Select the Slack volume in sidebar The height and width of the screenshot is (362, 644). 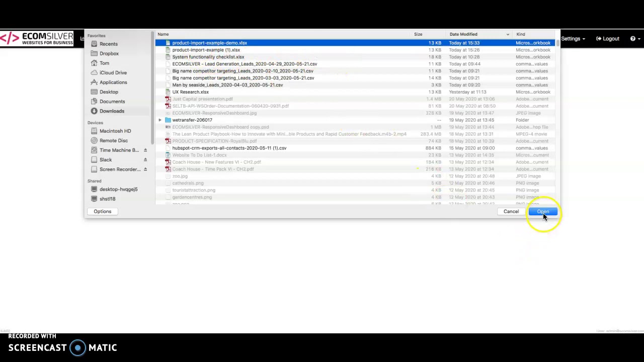pyautogui.click(x=105, y=159)
